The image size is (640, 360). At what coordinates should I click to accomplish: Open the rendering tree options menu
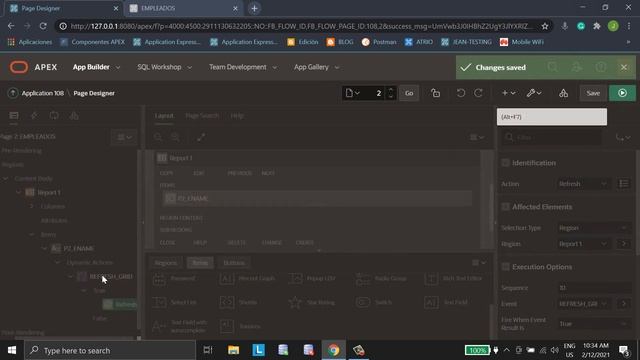[x=124, y=137]
